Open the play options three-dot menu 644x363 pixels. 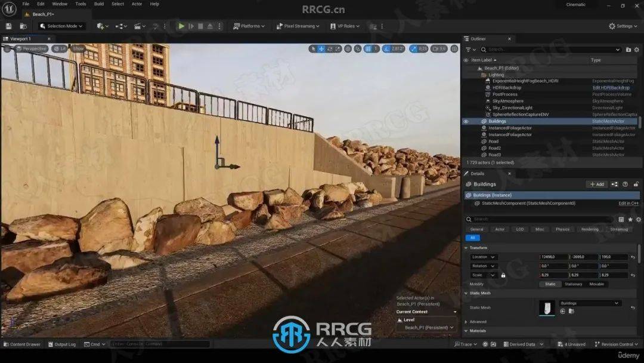[x=219, y=26]
